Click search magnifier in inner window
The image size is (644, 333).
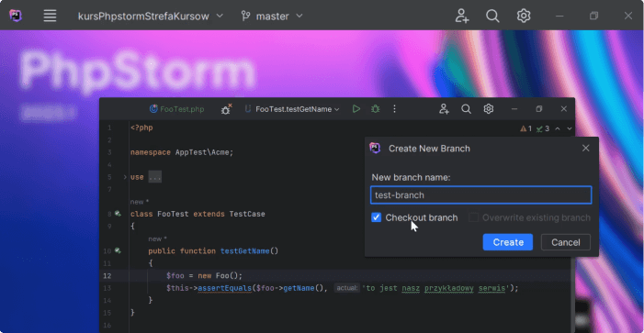[x=466, y=109]
